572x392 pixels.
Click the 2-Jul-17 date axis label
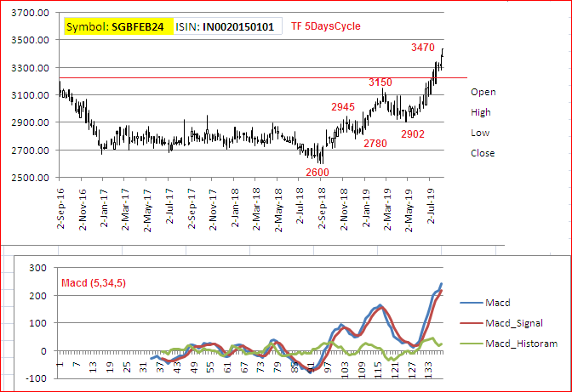169,206
